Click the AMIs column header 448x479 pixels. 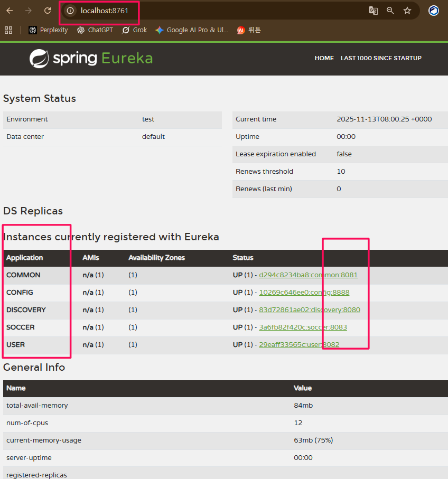point(91,258)
